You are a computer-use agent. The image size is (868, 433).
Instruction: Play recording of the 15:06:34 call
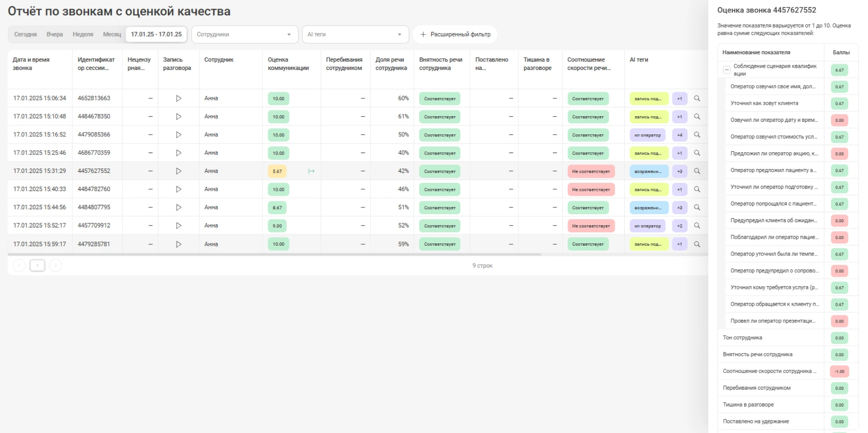tap(178, 98)
